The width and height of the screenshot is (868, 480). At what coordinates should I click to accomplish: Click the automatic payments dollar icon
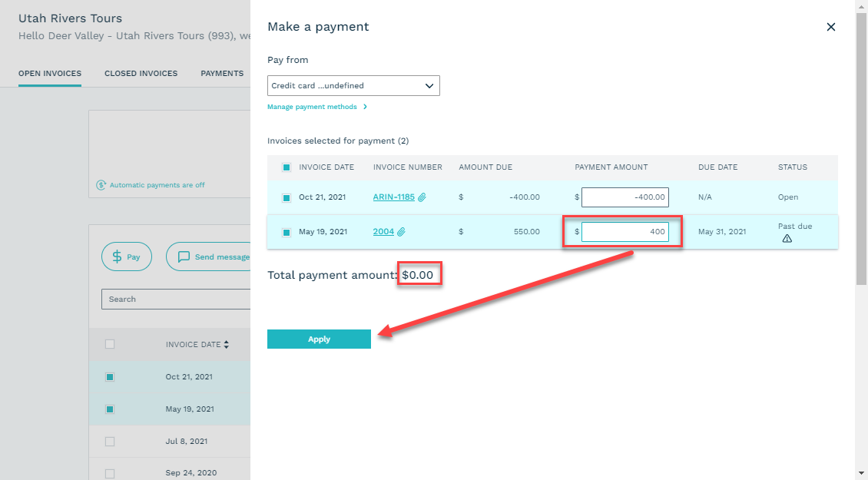click(101, 185)
